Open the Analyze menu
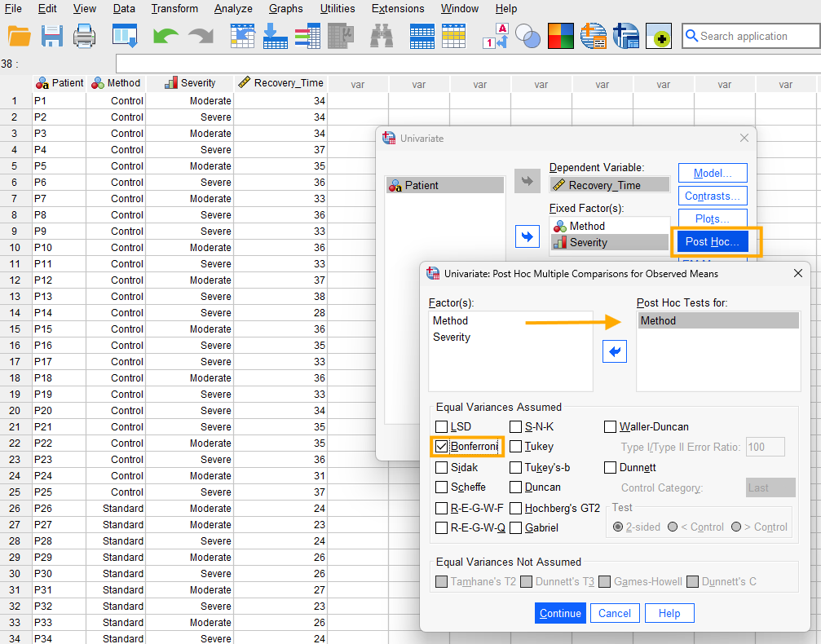Screen dimensions: 821x644 pos(233,8)
